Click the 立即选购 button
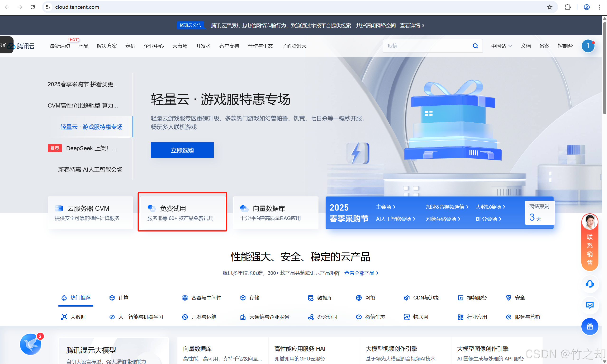 point(182,150)
